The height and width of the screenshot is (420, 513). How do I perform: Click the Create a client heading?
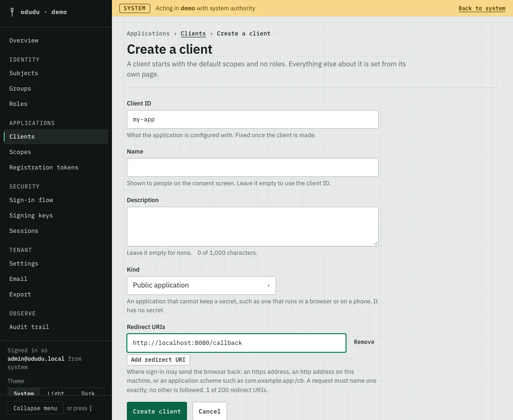(x=169, y=49)
